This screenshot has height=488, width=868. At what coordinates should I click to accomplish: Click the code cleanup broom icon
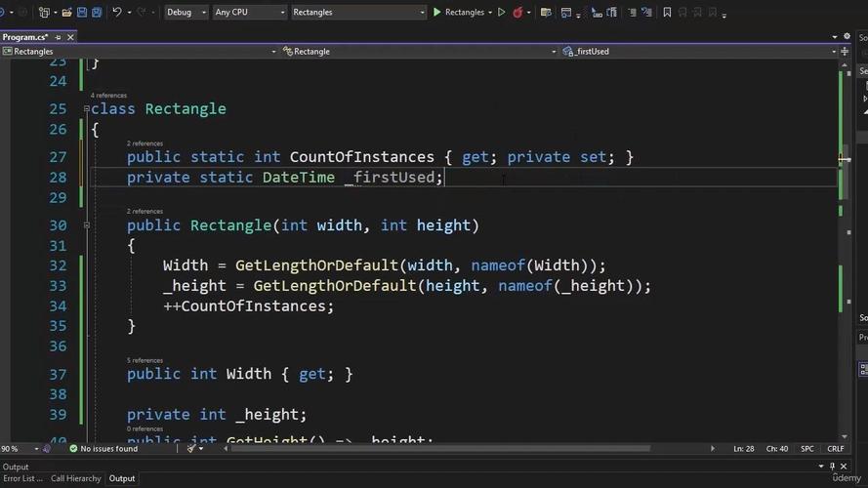(191, 449)
